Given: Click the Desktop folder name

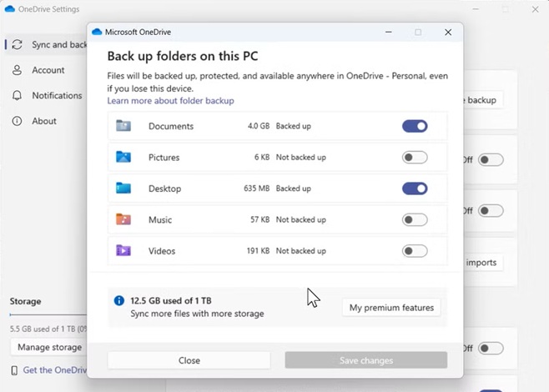Looking at the screenshot, I should click(164, 188).
